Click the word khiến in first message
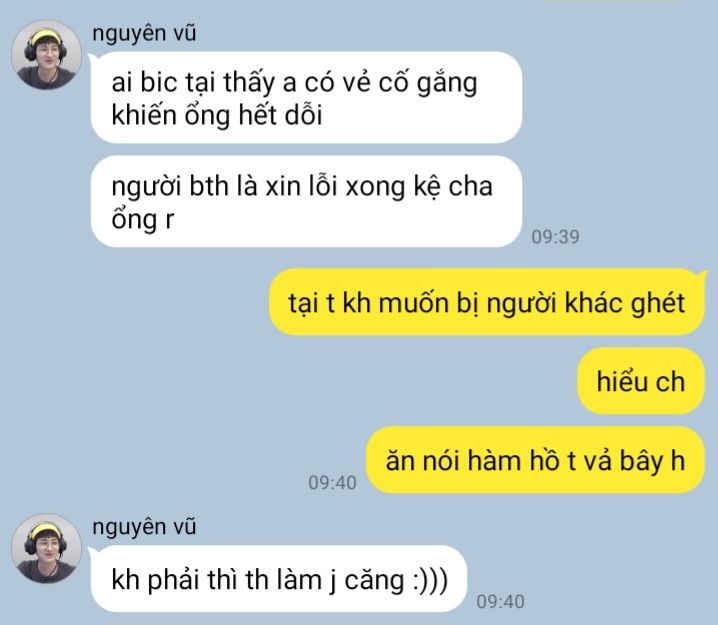The width and height of the screenshot is (718, 625). [144, 114]
